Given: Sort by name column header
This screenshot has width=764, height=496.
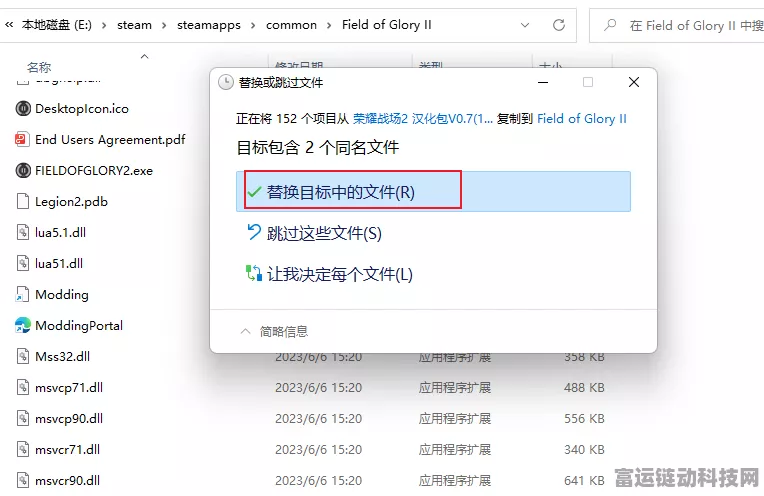Looking at the screenshot, I should (39, 67).
